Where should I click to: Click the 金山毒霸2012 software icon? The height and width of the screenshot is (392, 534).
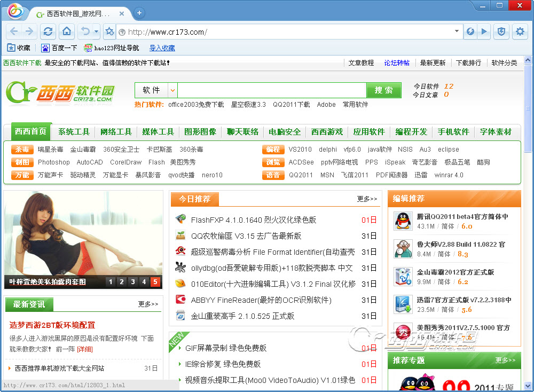(403, 277)
